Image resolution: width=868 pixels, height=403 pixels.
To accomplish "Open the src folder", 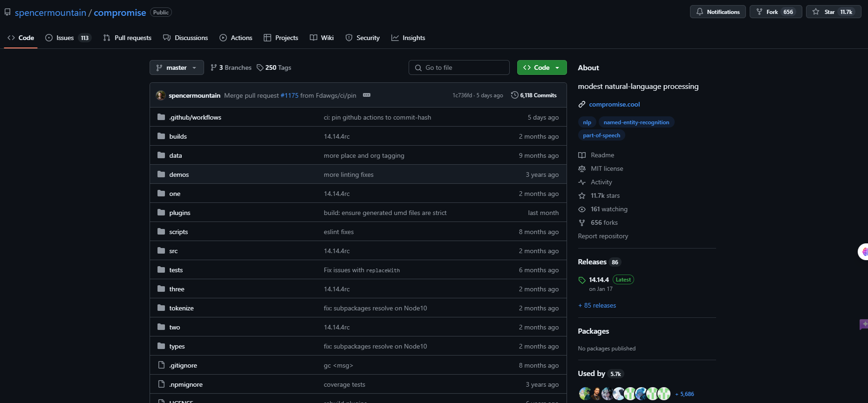I will click(173, 251).
